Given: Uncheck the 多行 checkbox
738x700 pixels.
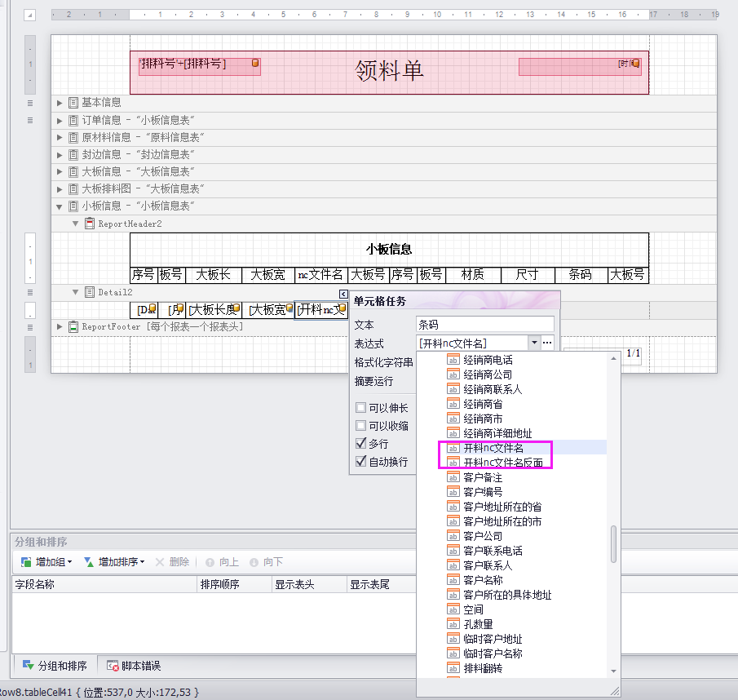Looking at the screenshot, I should pos(361,444).
